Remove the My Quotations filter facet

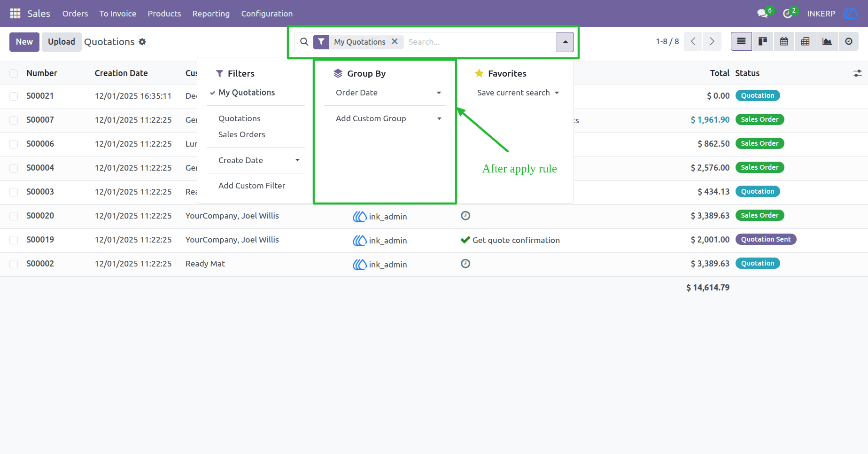coord(395,41)
